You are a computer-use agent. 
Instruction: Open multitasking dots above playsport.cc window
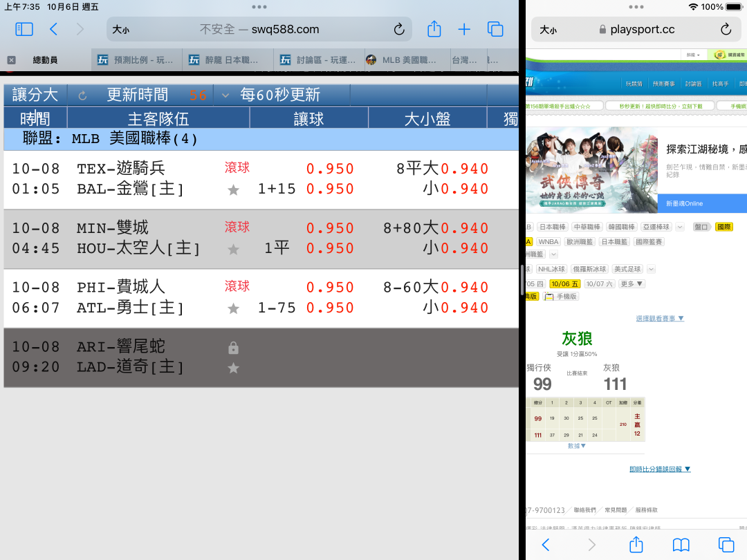click(x=636, y=7)
